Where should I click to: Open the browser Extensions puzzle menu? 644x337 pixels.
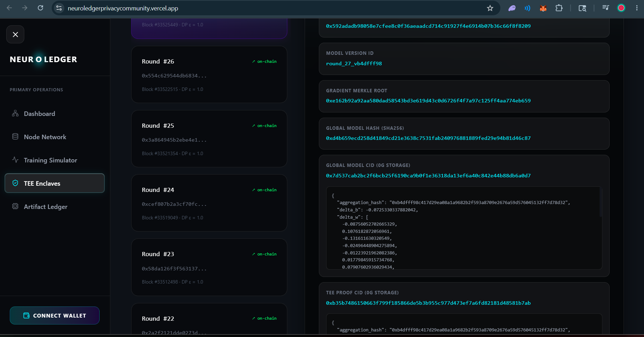click(559, 8)
